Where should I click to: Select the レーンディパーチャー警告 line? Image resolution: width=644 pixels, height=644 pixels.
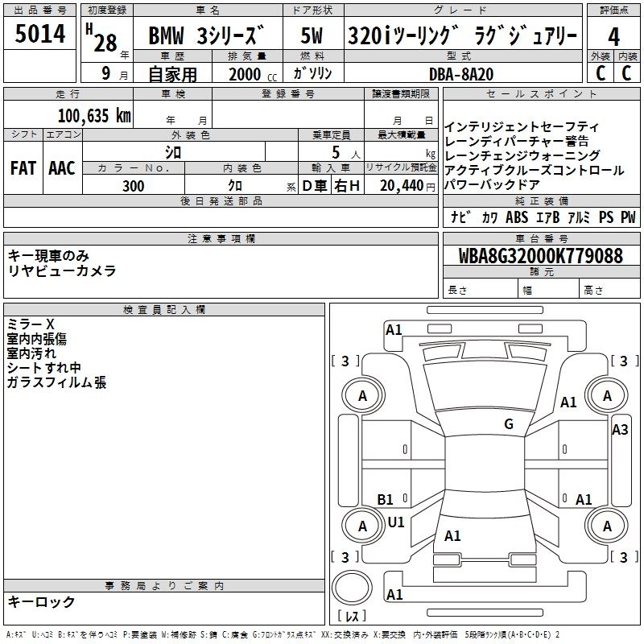(517, 141)
